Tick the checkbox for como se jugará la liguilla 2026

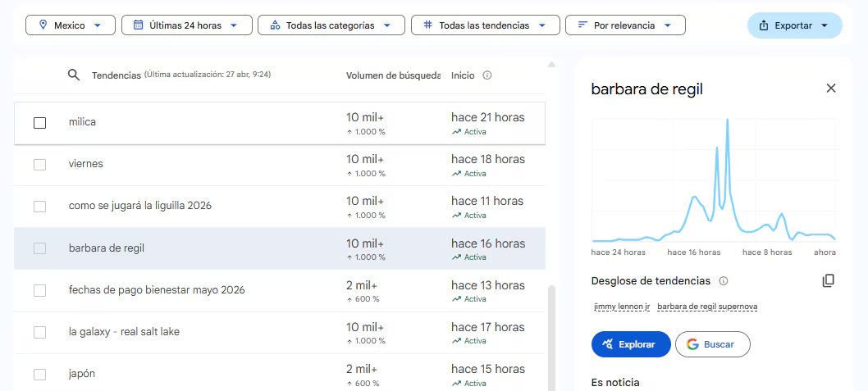[x=40, y=207]
